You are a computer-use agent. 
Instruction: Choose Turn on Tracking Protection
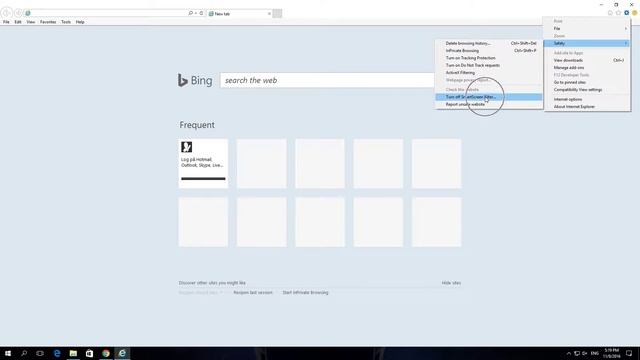tap(489, 58)
